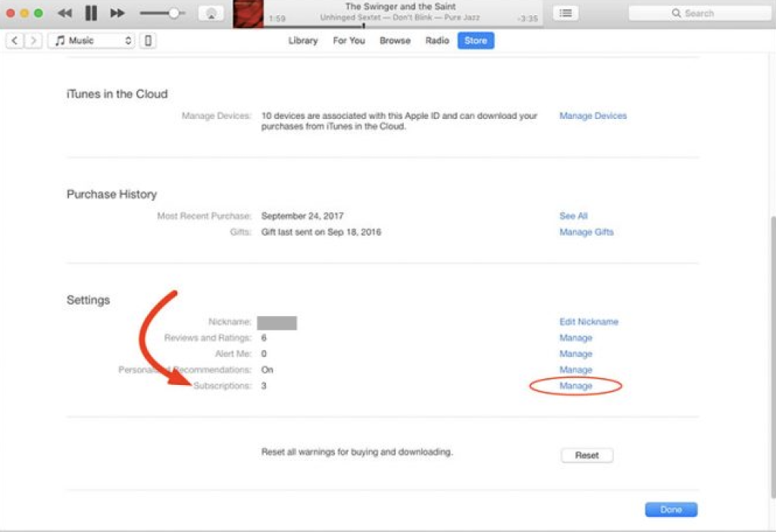Click the iTunes in the Cloud heading

[x=117, y=94]
